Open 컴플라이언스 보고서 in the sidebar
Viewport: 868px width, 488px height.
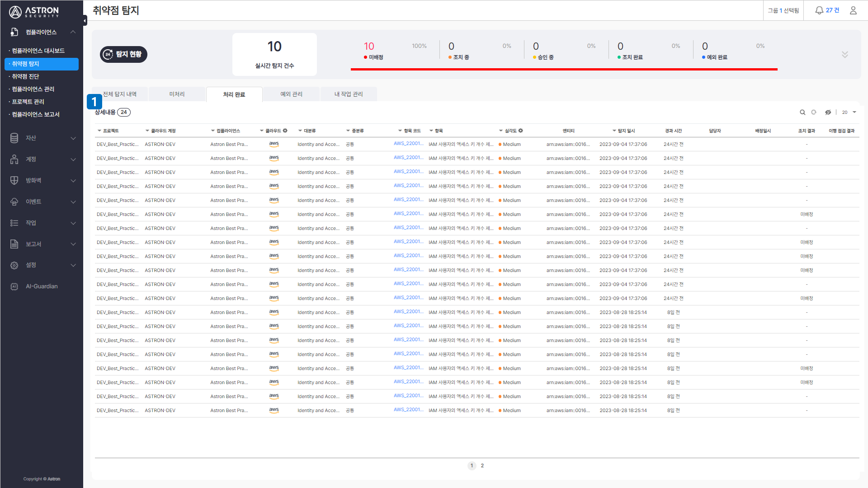36,114
